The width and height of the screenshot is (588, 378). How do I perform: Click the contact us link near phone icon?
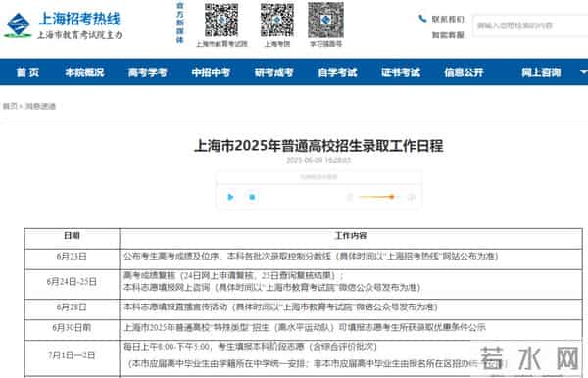(x=448, y=19)
